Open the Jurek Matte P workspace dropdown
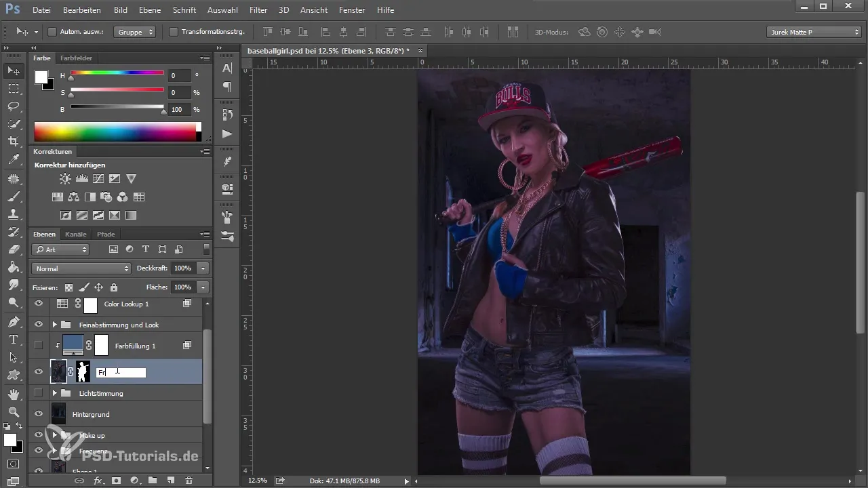Viewport: 868px width, 488px height. (814, 32)
